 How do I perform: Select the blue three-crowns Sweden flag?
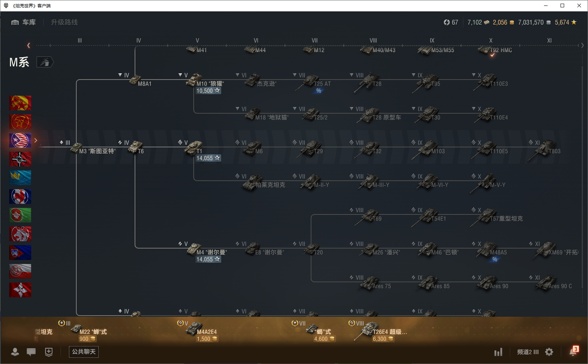point(20,178)
